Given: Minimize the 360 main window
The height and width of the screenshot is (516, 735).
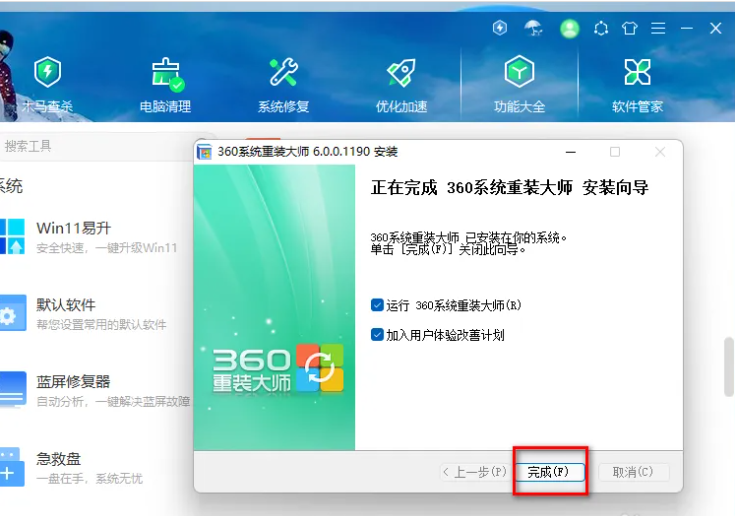Looking at the screenshot, I should [687, 29].
